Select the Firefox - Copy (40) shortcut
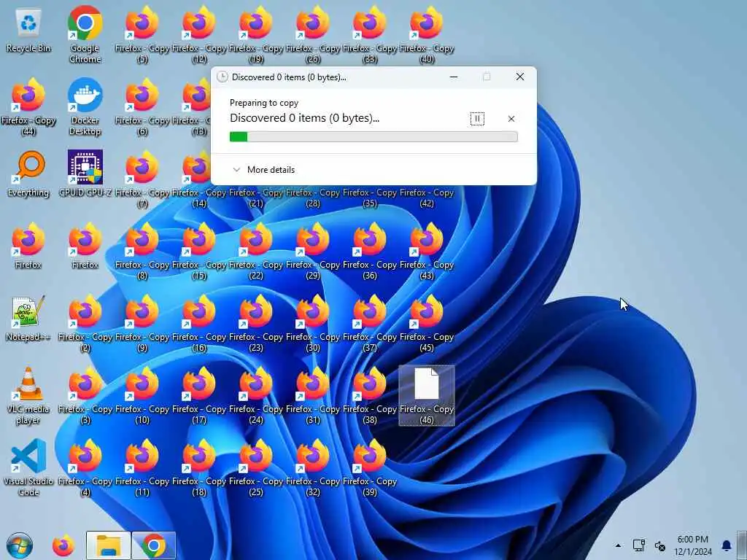This screenshot has width=747, height=560. coord(426,34)
